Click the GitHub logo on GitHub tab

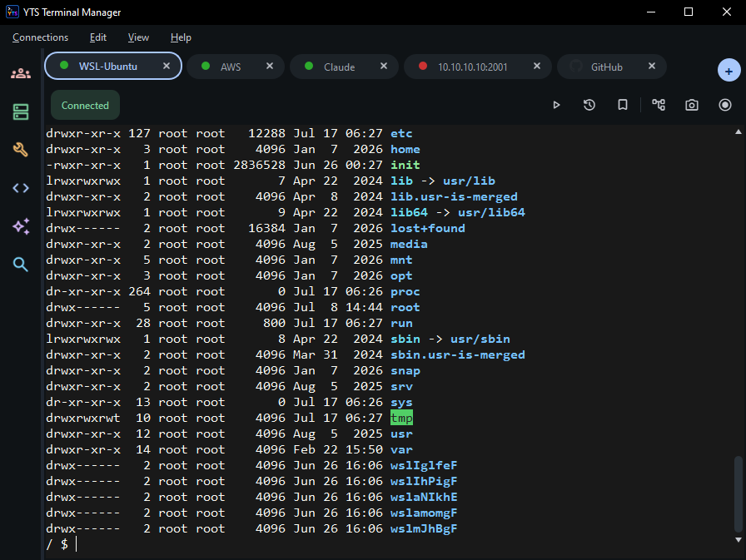click(576, 66)
